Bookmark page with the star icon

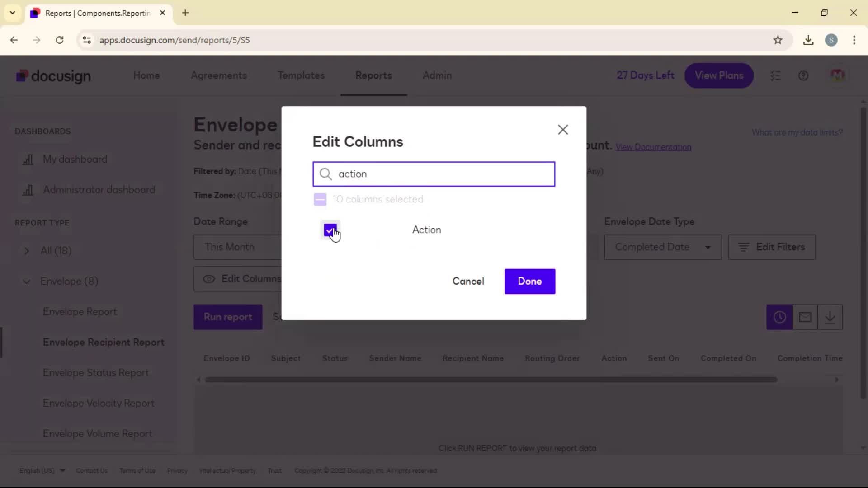[778, 40]
